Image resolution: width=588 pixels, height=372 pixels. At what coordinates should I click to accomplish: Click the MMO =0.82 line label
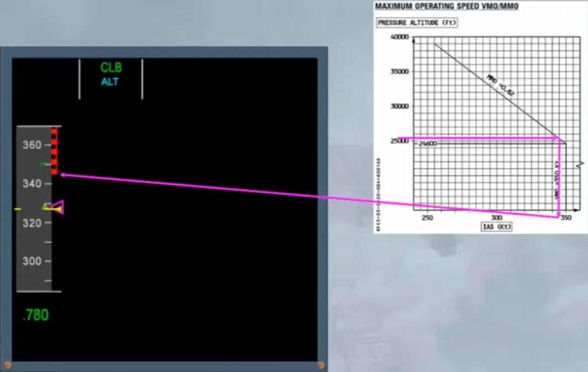click(501, 86)
